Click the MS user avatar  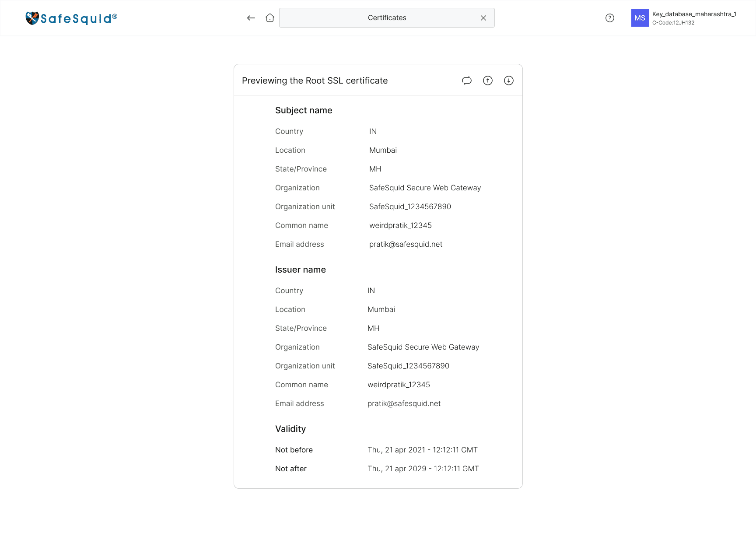click(640, 18)
